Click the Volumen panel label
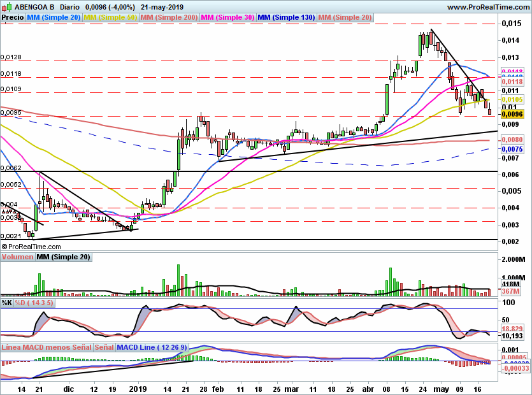Image resolution: width=532 pixels, height=395 pixels. tap(17, 257)
